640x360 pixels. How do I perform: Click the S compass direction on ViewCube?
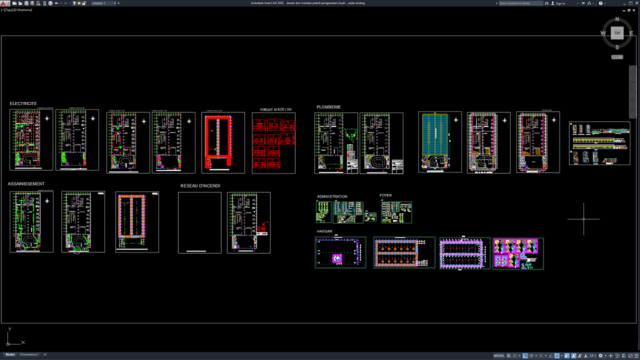617,47
